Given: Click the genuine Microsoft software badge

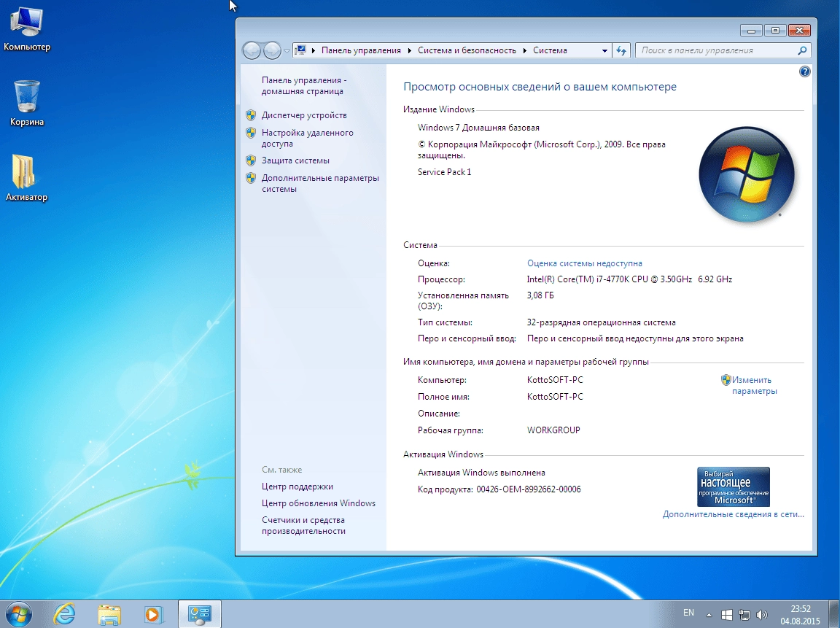Looking at the screenshot, I should (734, 486).
